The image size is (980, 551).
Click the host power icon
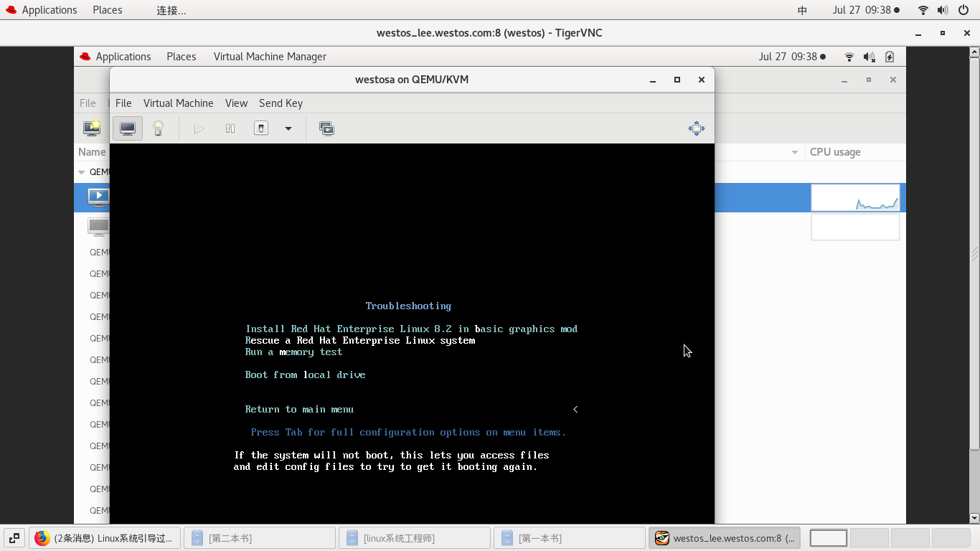tap(963, 10)
